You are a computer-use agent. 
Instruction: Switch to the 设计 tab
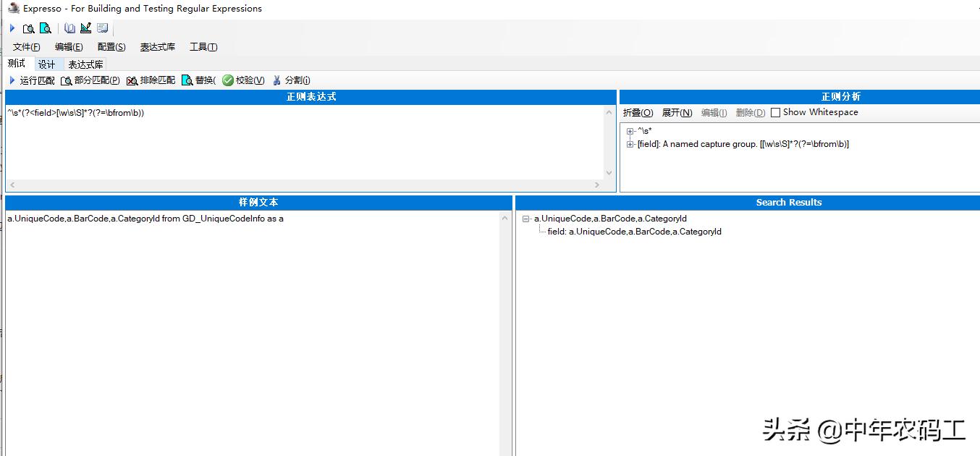click(x=47, y=64)
